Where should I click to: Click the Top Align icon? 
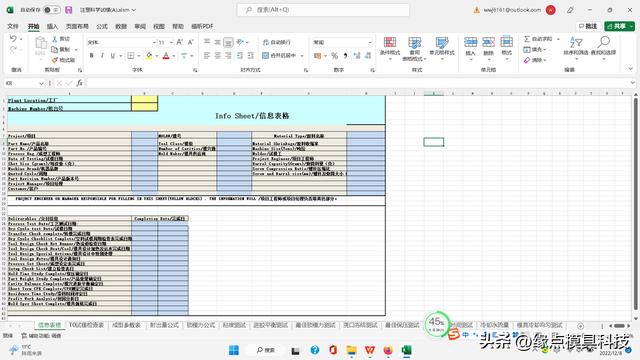coord(207,42)
